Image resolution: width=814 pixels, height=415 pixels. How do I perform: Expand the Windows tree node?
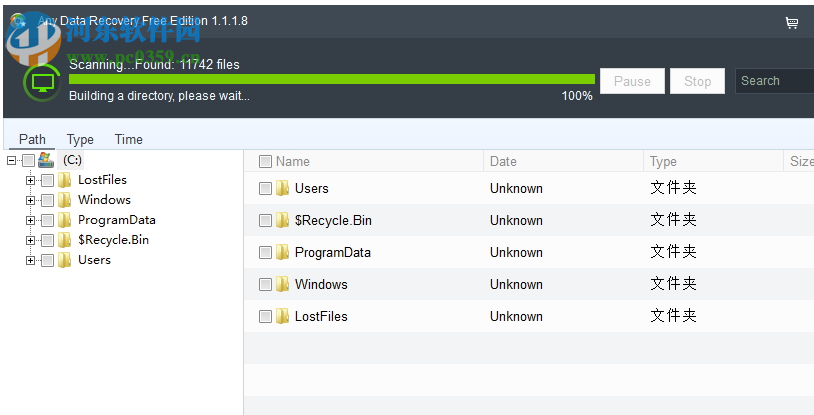click(30, 200)
